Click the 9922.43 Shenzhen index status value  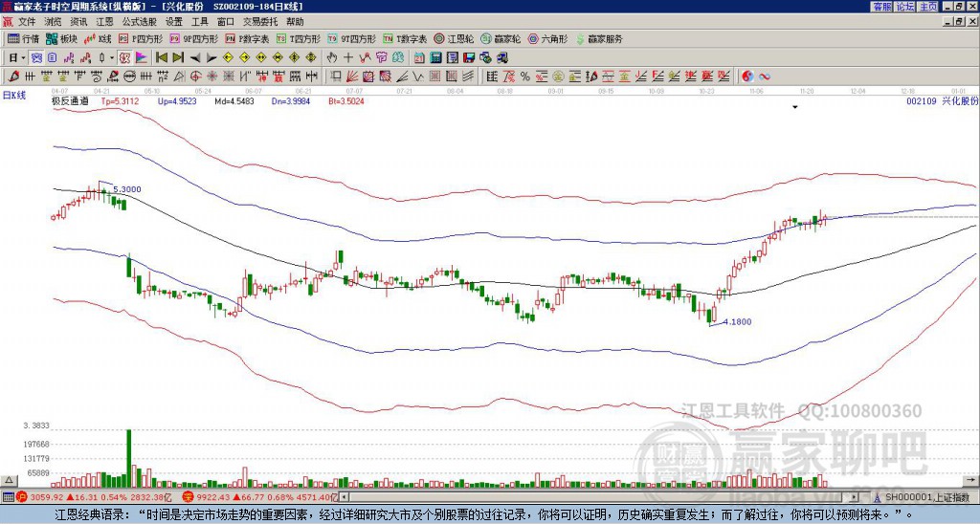(x=212, y=497)
